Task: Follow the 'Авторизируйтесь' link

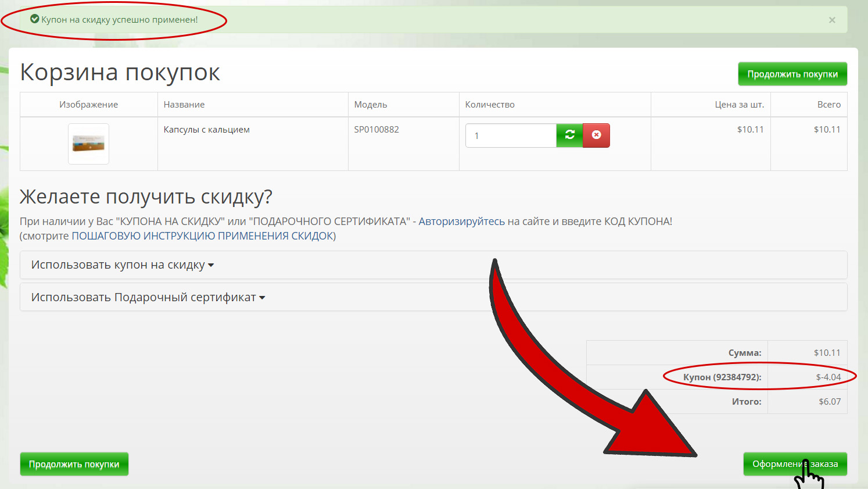Action: coord(461,222)
